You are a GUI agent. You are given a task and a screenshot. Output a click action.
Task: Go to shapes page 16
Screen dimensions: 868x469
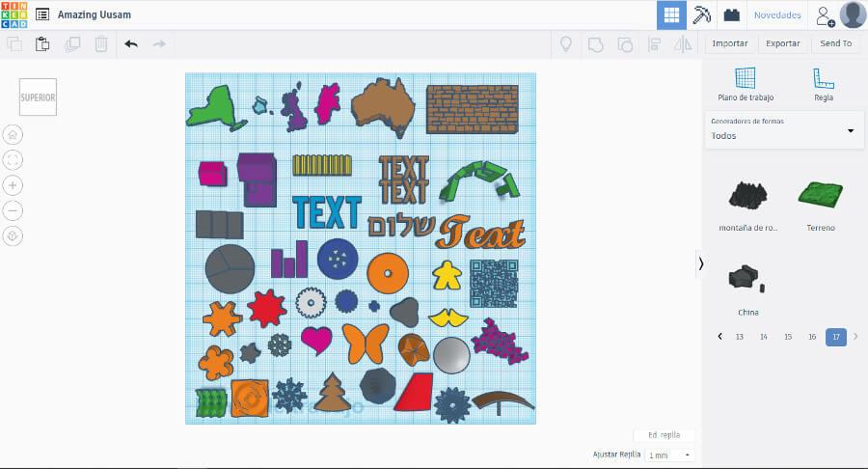point(812,337)
